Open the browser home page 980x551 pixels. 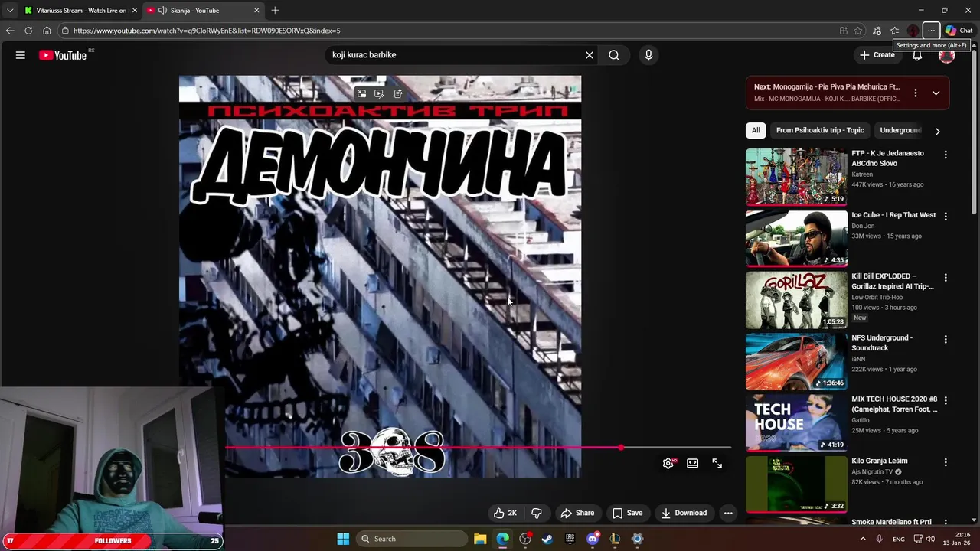click(x=47, y=31)
